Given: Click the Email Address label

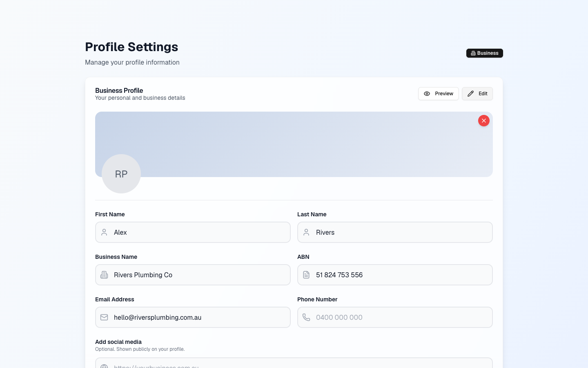Looking at the screenshot, I should point(115,299).
